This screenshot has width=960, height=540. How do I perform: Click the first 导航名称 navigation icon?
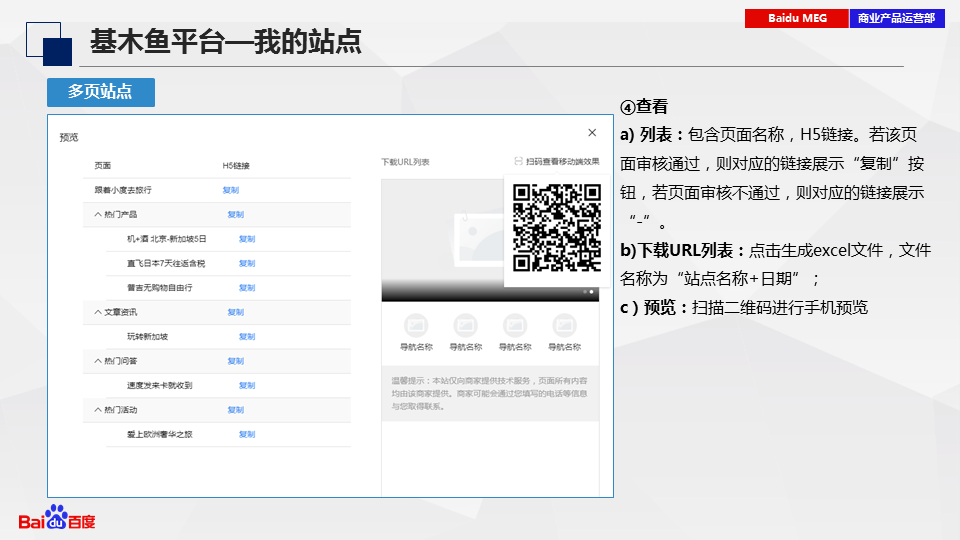click(x=416, y=326)
